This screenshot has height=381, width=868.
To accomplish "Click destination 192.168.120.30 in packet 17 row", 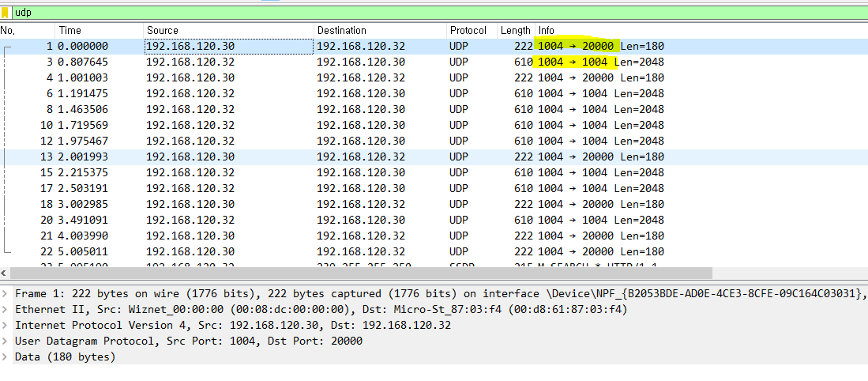I will point(361,188).
